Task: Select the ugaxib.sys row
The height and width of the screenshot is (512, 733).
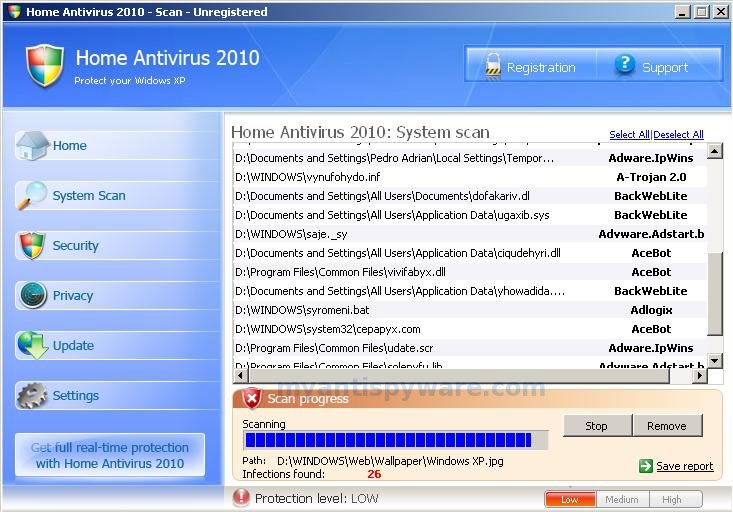Action: 470,215
